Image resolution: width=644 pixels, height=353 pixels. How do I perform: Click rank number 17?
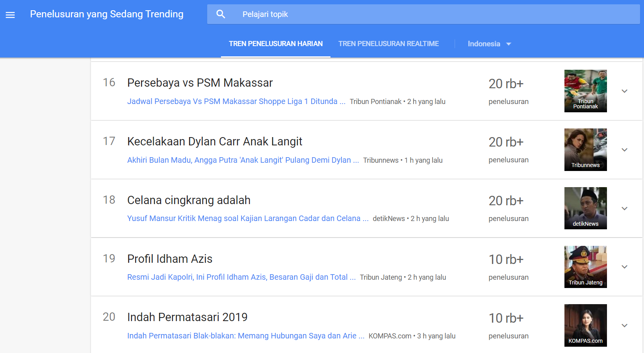tap(109, 141)
